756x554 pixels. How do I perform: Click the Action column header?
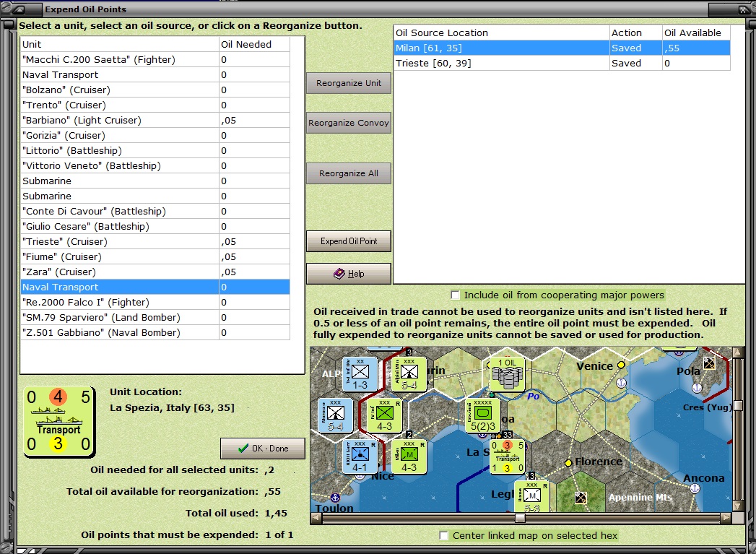pos(636,33)
